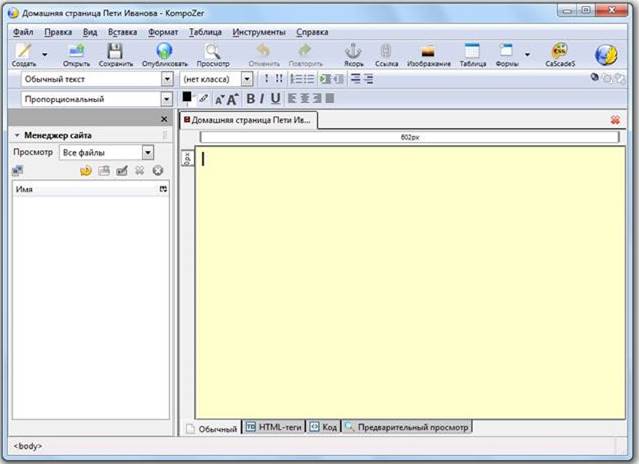Viewport: 639px width, 464px height.
Task: Open the Формат menu
Action: 163,32
